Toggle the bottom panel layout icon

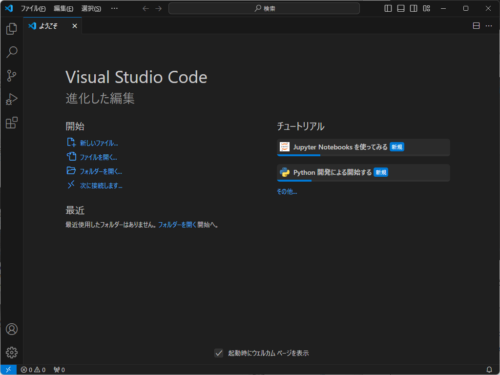click(x=401, y=8)
